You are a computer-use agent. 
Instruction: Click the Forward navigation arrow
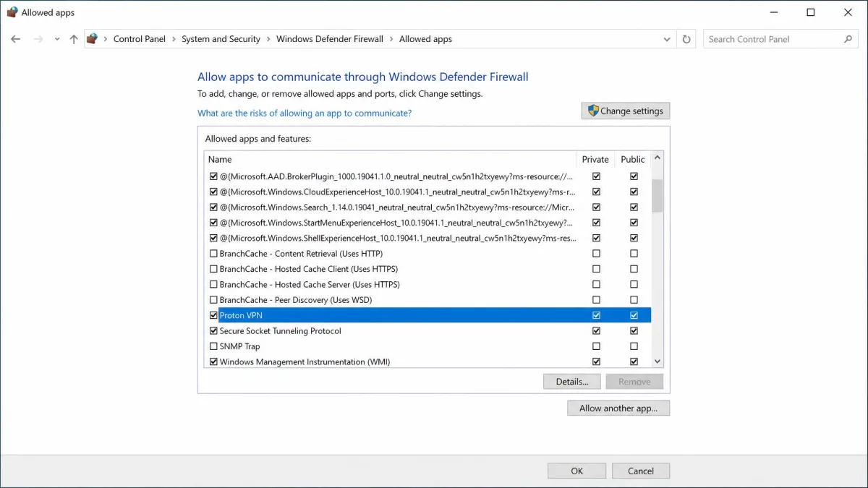[38, 39]
